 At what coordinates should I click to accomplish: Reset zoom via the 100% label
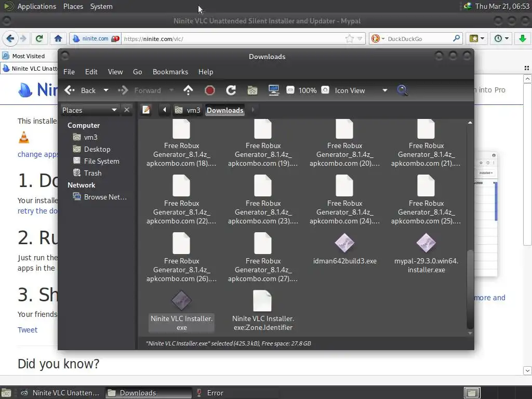[308, 90]
